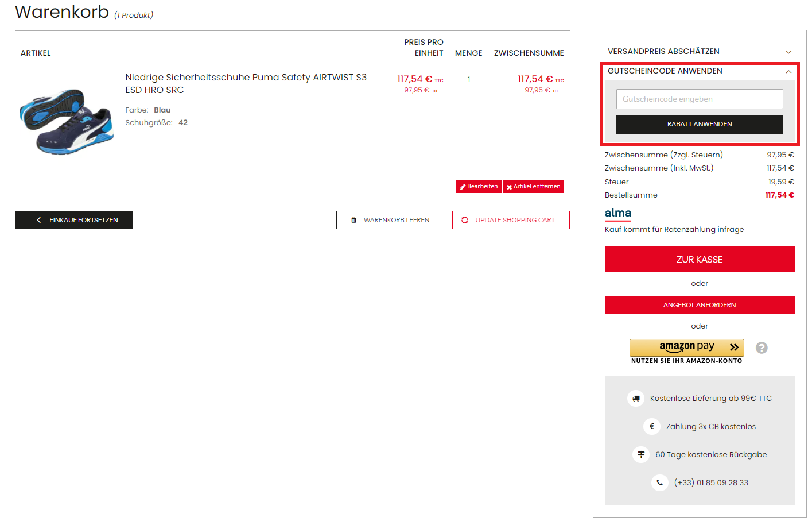The height and width of the screenshot is (525, 812).
Task: Click the signpost icon for 60-day returns
Action: click(641, 454)
